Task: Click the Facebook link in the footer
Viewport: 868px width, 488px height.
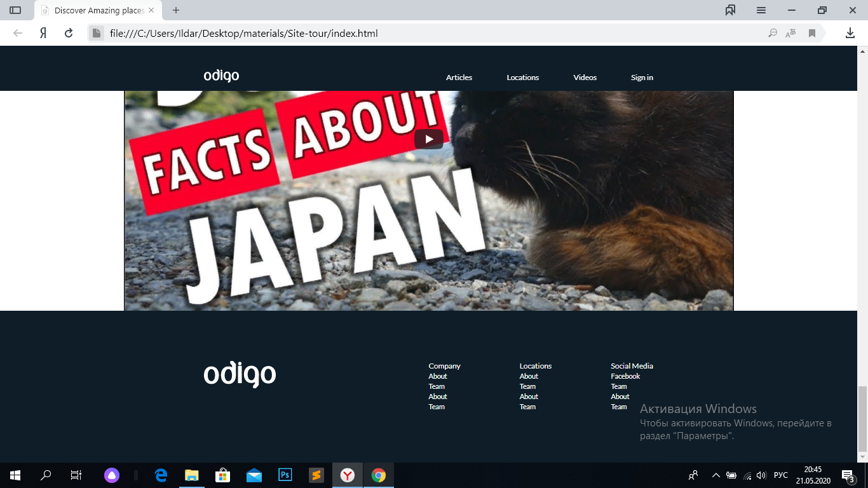Action: click(x=625, y=376)
